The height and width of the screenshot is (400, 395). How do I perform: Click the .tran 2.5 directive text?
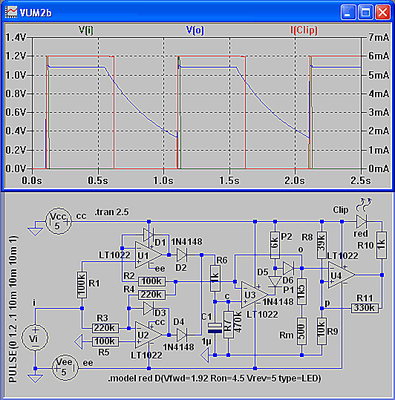[x=111, y=212]
